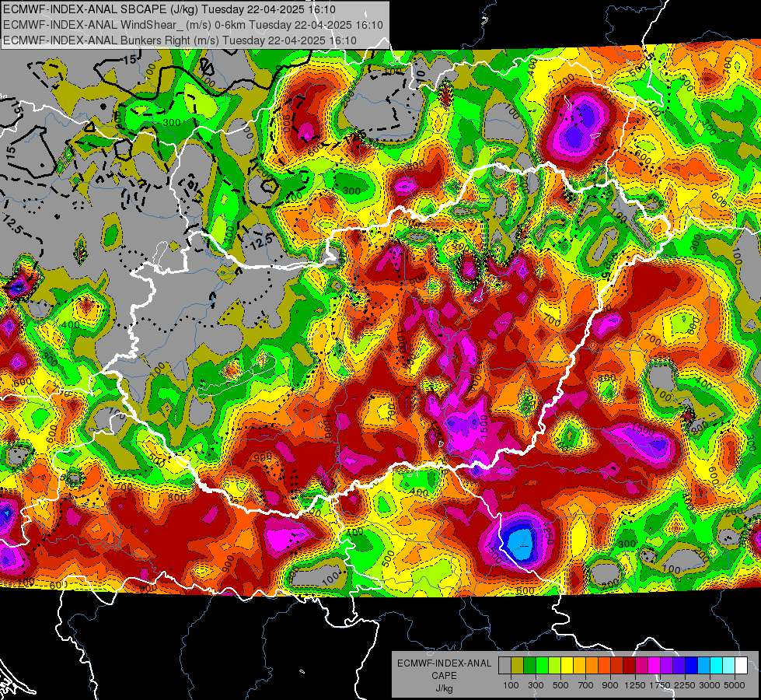This screenshot has height=700, width=761.
Task: Select the red-orange swatch left of the 900 label
Action: (x=604, y=666)
